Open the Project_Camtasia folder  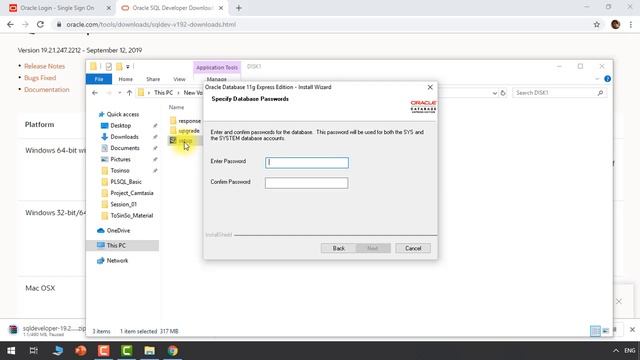pos(131,193)
